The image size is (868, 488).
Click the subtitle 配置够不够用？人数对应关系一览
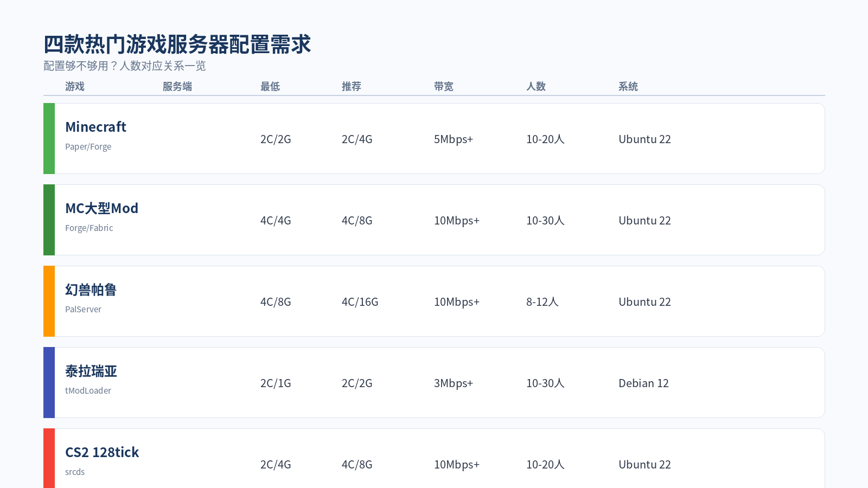[125, 66]
